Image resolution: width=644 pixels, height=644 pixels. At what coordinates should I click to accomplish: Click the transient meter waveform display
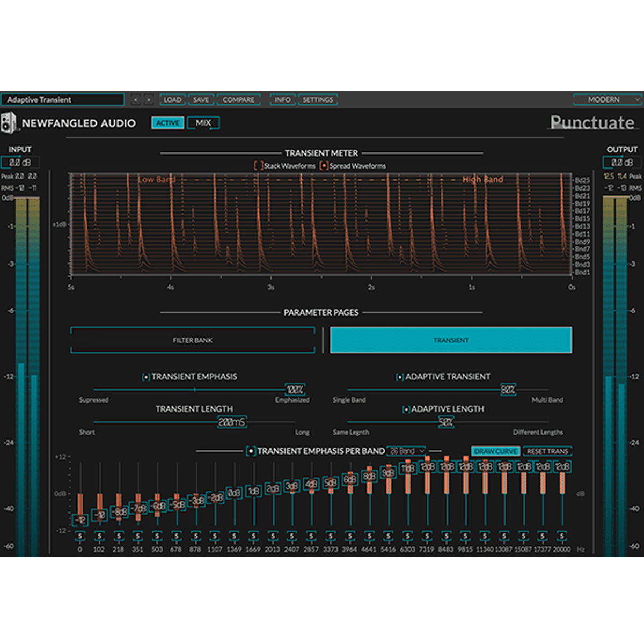click(x=321, y=224)
